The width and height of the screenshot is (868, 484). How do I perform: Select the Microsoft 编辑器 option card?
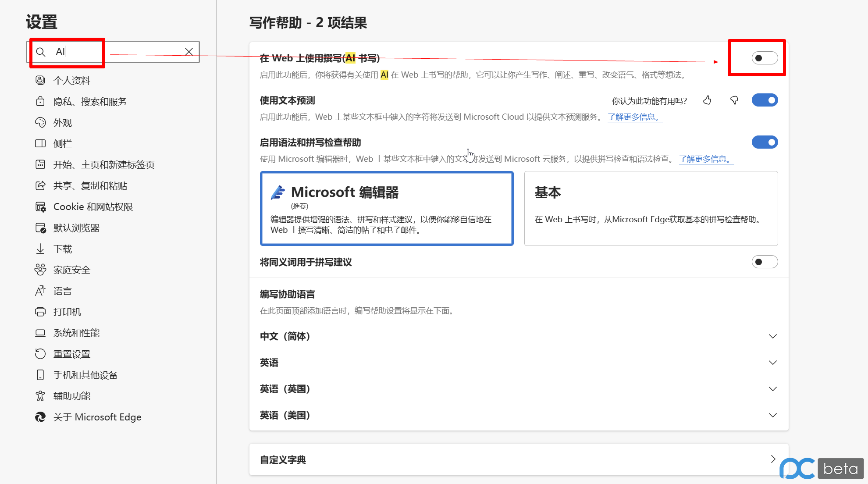pyautogui.click(x=387, y=208)
